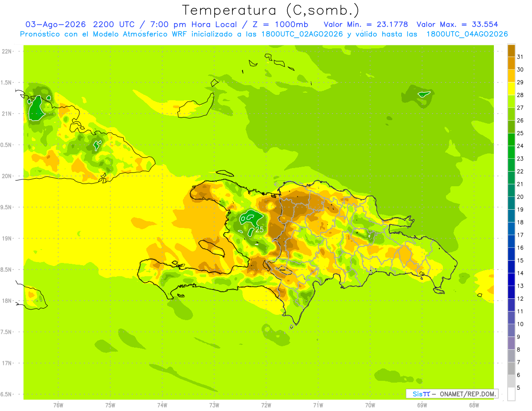The image size is (532, 411).
Task: Click the dark orange swatch between 30 and 31
Action: (x=511, y=63)
